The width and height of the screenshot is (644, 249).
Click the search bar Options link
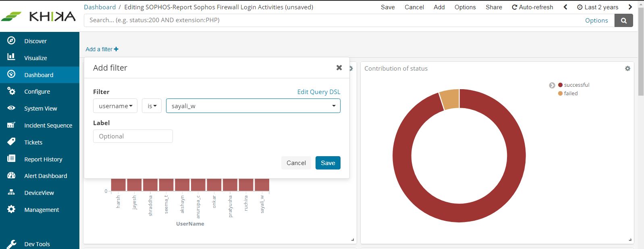[x=596, y=21]
